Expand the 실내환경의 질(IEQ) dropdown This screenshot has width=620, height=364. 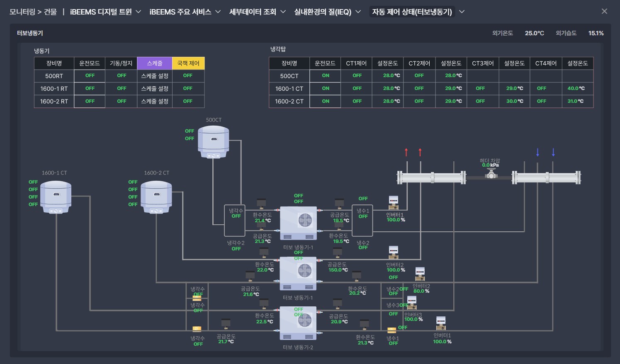coord(327,12)
